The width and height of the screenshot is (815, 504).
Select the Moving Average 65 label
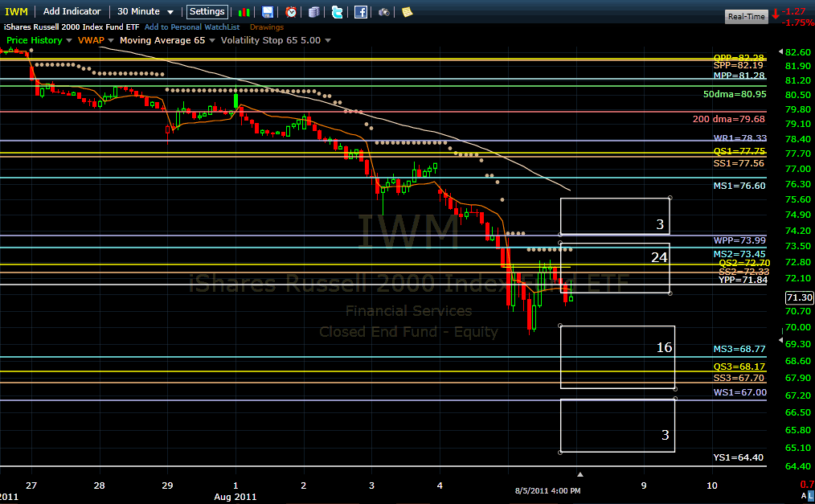[x=162, y=40]
